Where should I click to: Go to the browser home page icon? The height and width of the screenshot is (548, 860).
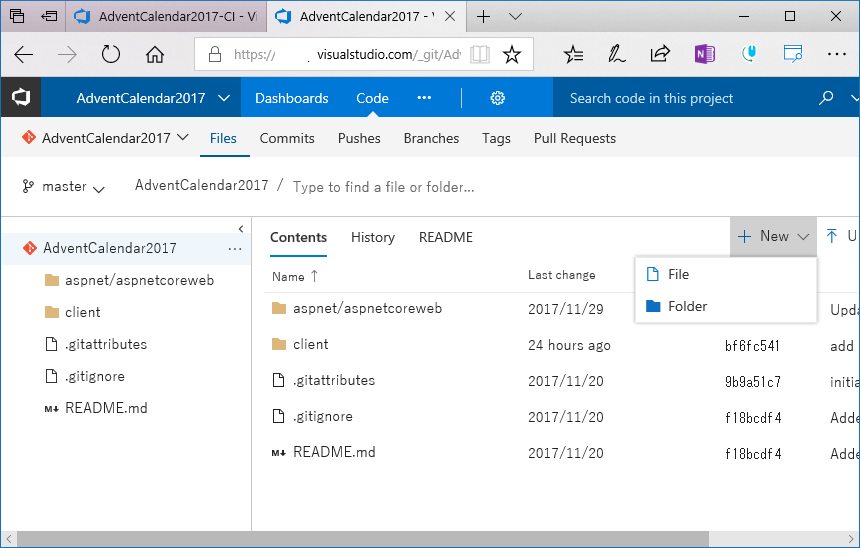point(155,54)
